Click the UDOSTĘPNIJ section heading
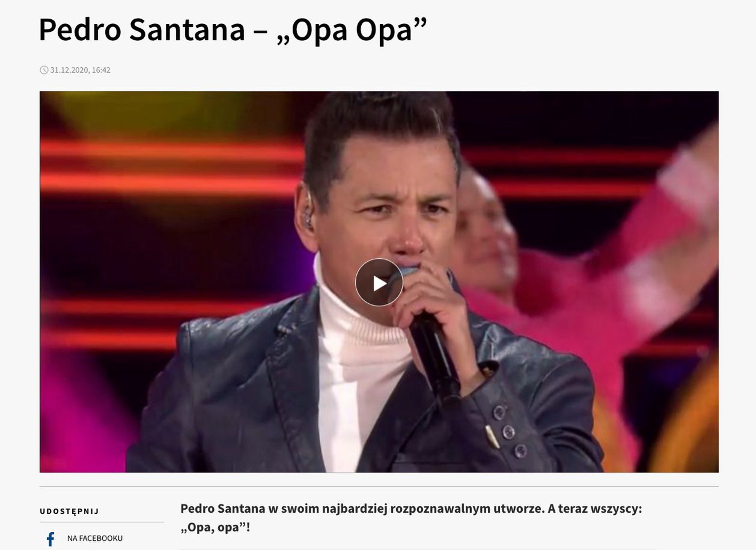 tap(69, 512)
